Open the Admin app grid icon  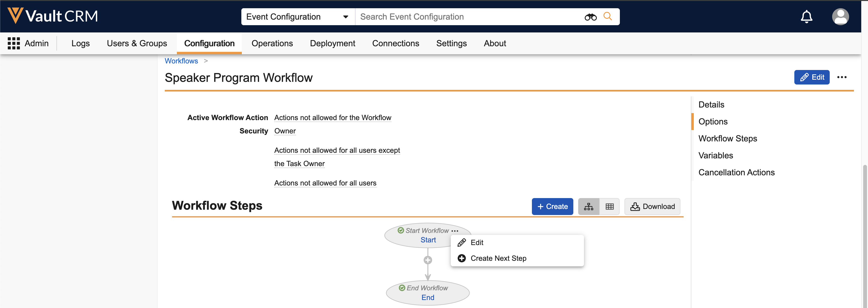[x=14, y=43]
